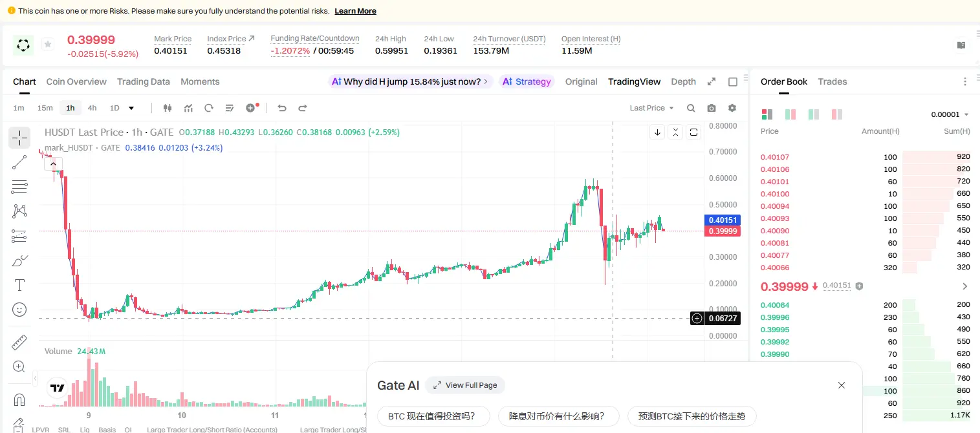Activate the zoom-in magnifier tool
This screenshot has height=433, width=980.
[19, 366]
